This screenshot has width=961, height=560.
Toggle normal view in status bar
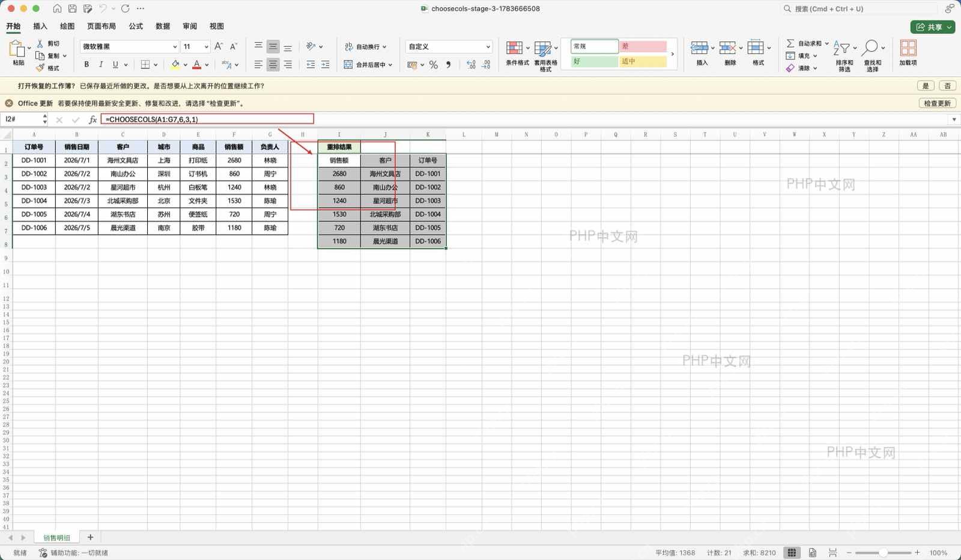792,553
